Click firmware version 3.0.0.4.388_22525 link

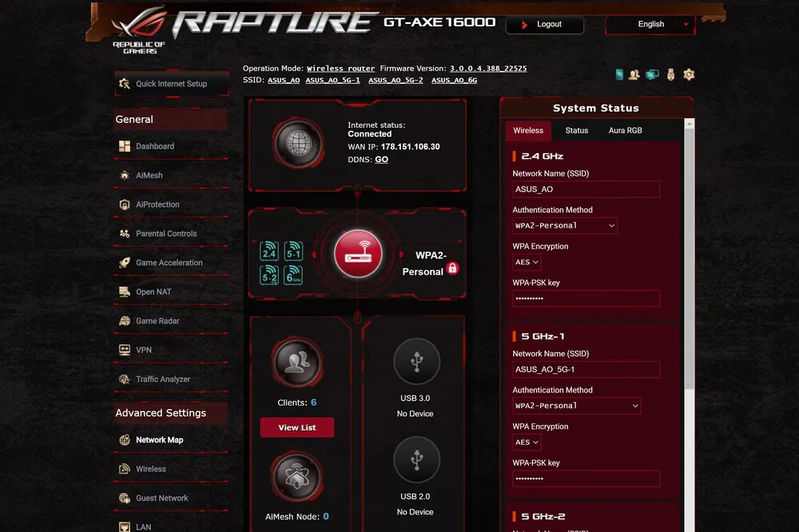(x=488, y=68)
